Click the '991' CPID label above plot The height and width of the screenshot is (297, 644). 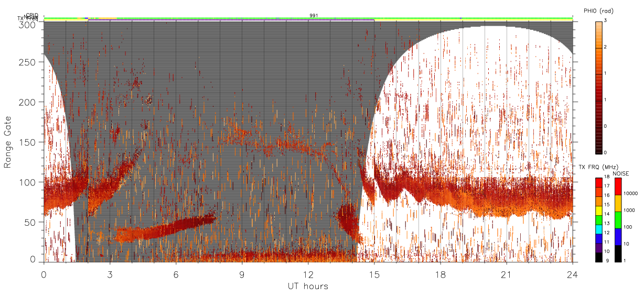(x=314, y=15)
